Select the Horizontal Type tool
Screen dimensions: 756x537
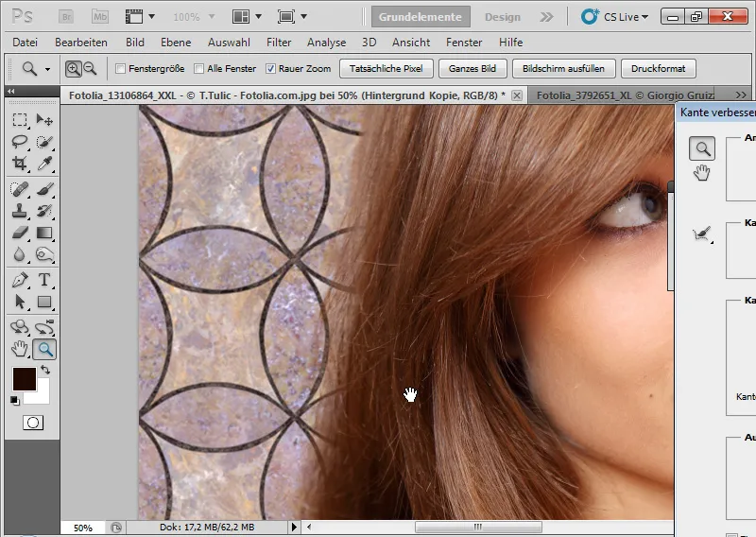(x=44, y=280)
